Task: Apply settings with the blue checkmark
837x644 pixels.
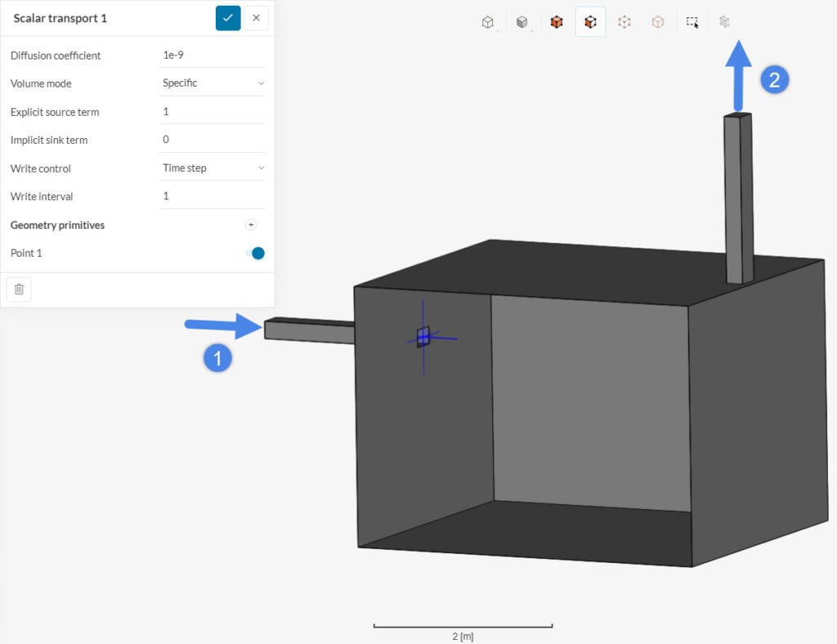Action: coord(230,17)
